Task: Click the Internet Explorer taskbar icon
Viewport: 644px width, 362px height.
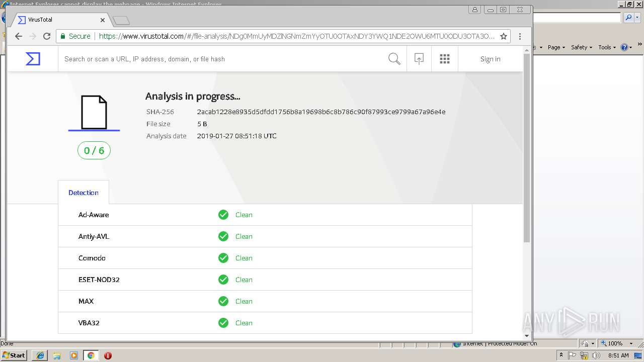Action: pyautogui.click(x=40, y=355)
